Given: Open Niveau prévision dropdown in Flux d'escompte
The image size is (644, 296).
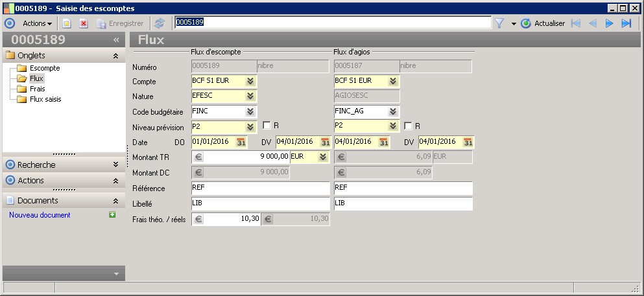Looking at the screenshot, I should coord(250,126).
